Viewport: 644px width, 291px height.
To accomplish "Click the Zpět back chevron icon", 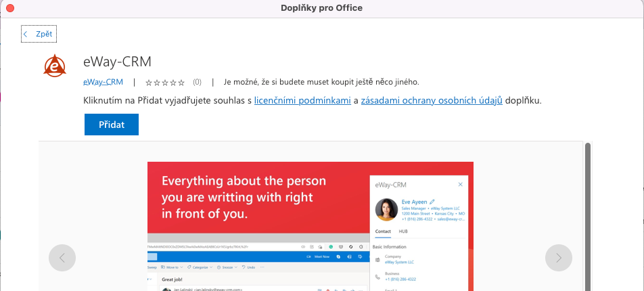I will click(26, 34).
